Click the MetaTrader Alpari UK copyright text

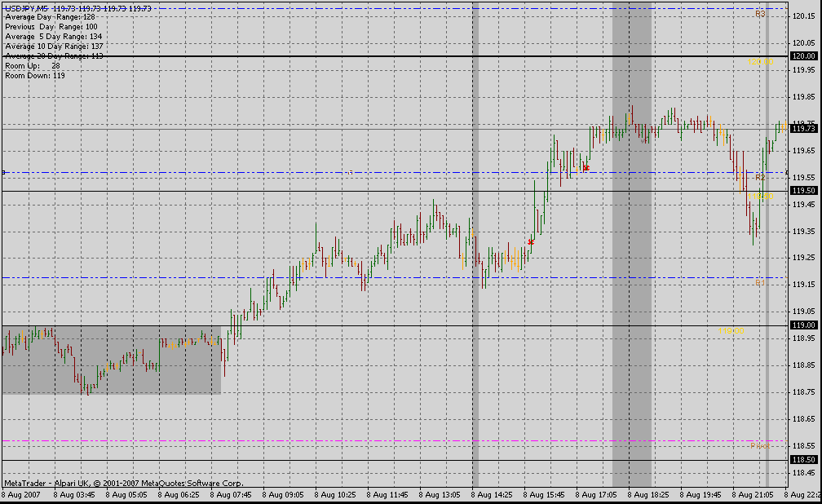pyautogui.click(x=122, y=483)
